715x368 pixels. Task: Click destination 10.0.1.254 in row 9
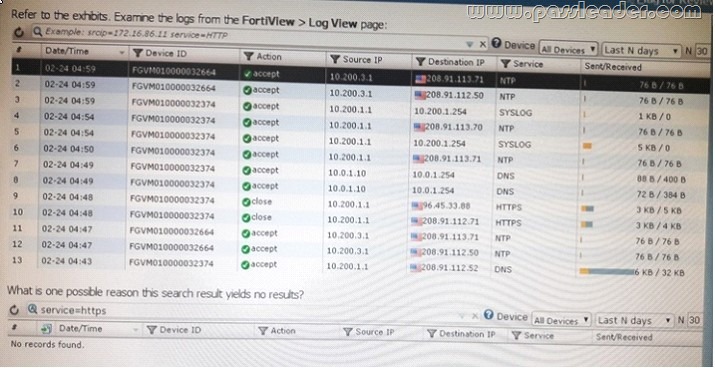point(433,191)
